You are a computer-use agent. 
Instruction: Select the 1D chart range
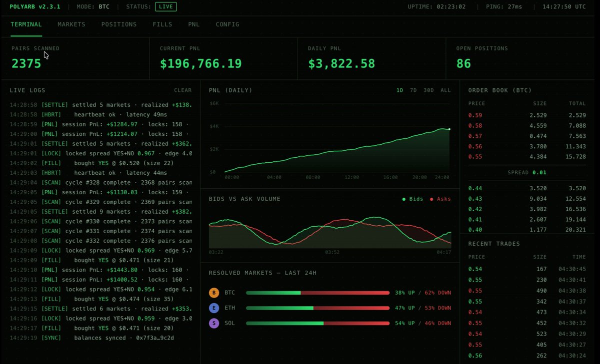tap(400, 90)
